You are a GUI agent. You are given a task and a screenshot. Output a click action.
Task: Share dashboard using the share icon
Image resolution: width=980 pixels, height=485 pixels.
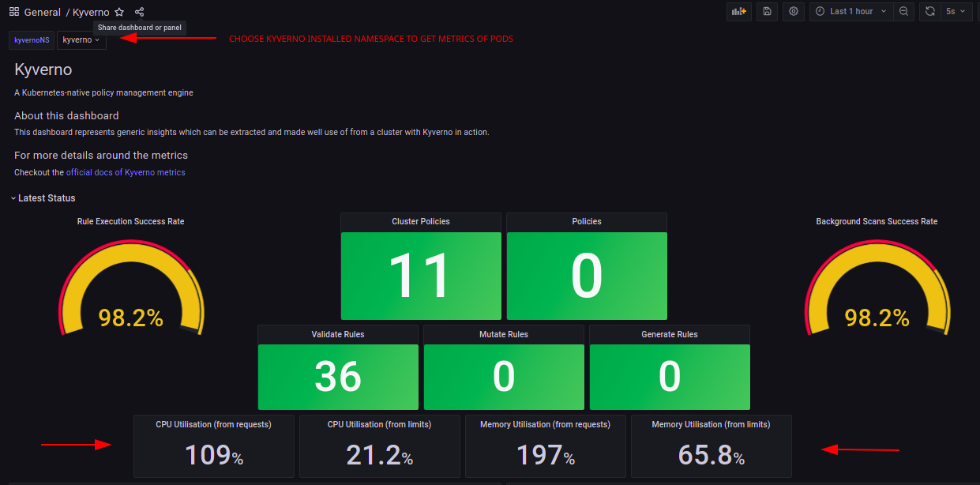coord(140,12)
